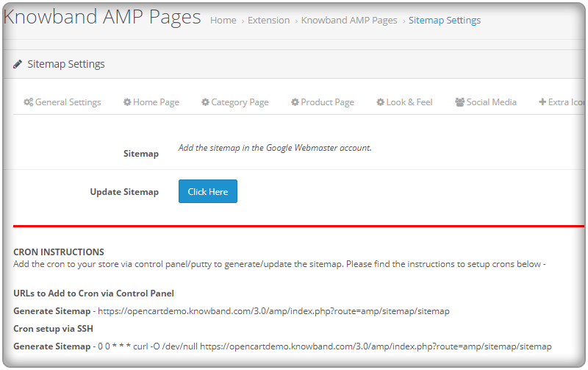Click the gear icon on Look & Feel tab
Screen dimensions: 588x370
[x=381, y=102]
